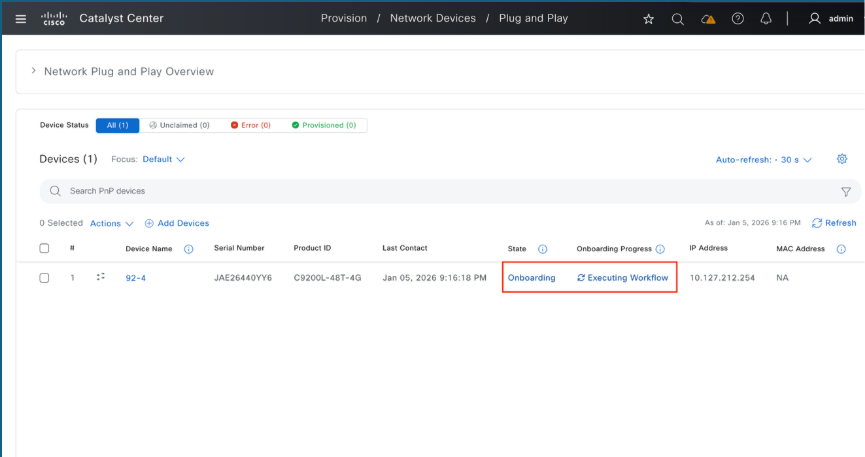865x457 pixels.
Task: Click last contact Jan 05, 2026 9:16:18 PM
Action: pos(434,278)
